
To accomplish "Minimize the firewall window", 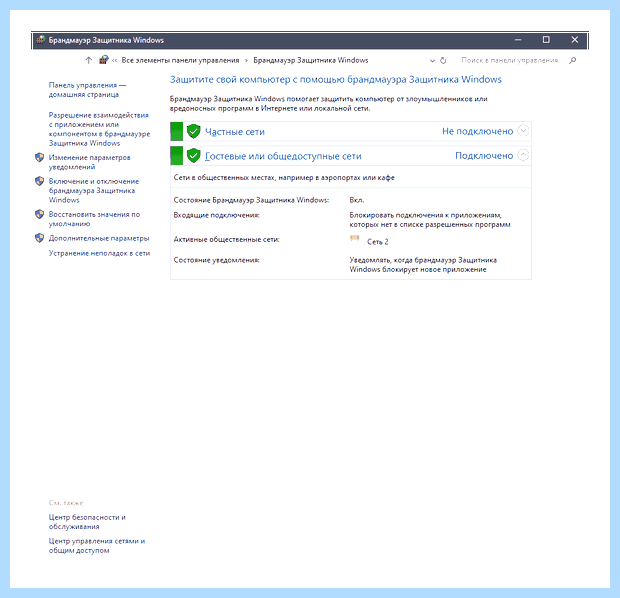I will coord(518,40).
